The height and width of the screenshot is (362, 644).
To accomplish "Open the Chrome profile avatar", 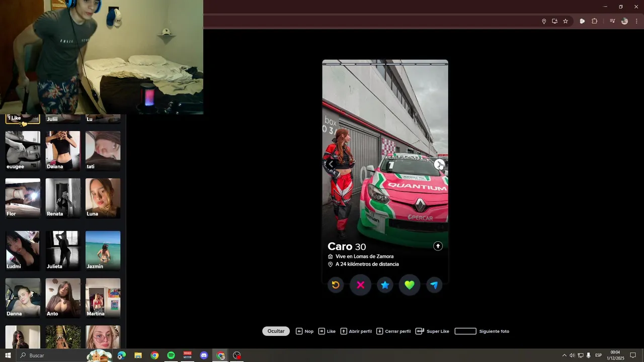I will [x=624, y=21].
